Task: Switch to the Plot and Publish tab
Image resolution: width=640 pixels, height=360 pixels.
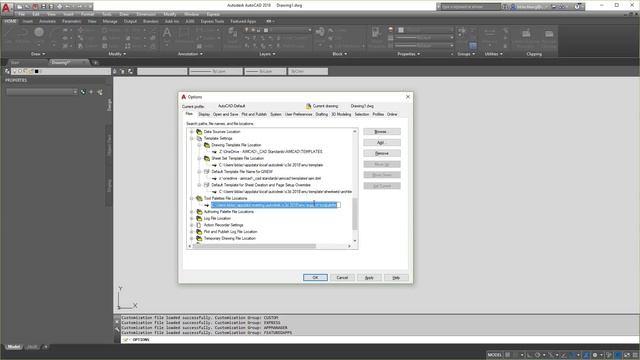Action: tap(254, 114)
